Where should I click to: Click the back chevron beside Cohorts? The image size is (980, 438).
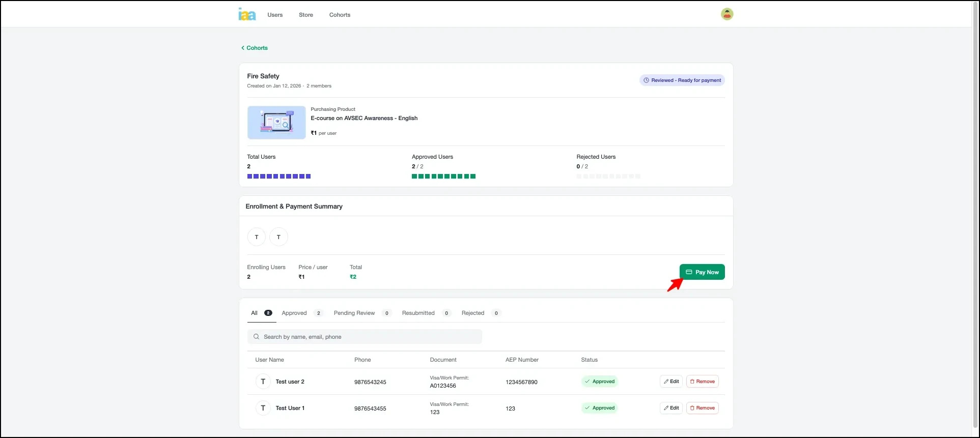coord(243,48)
